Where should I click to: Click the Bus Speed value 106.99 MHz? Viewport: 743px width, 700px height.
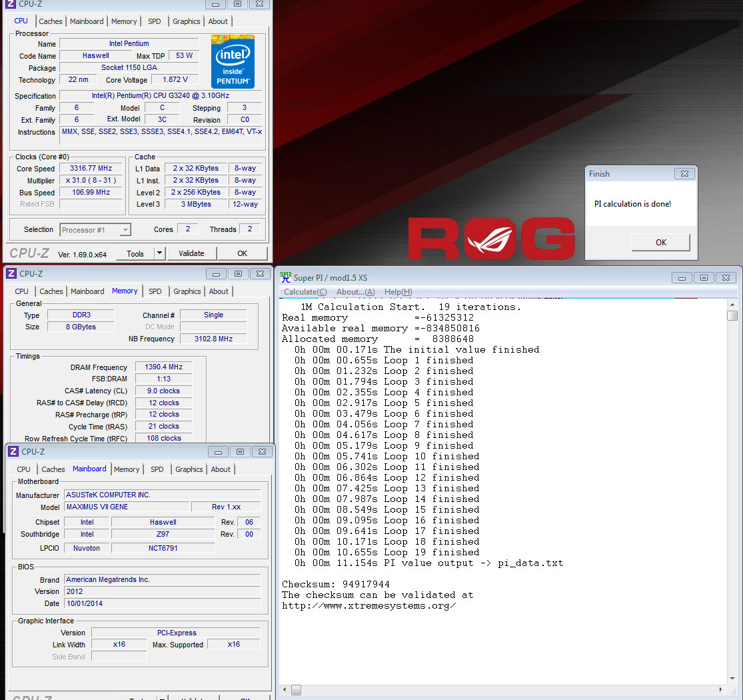(x=91, y=192)
